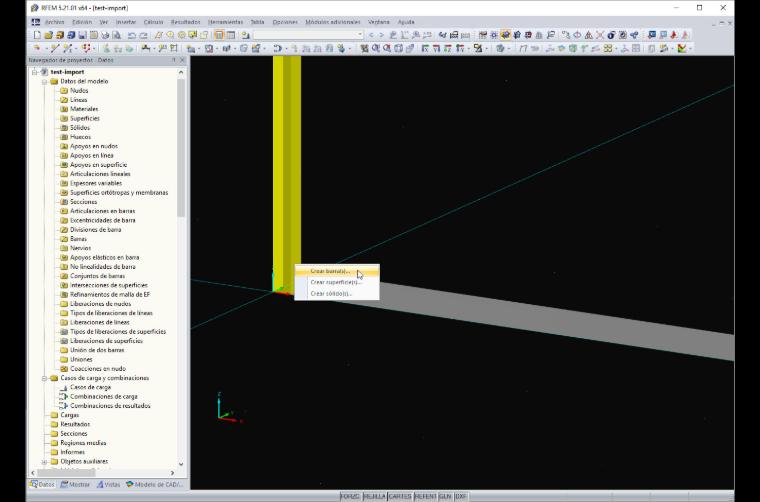Click the view in Z direction icon

tap(448, 48)
